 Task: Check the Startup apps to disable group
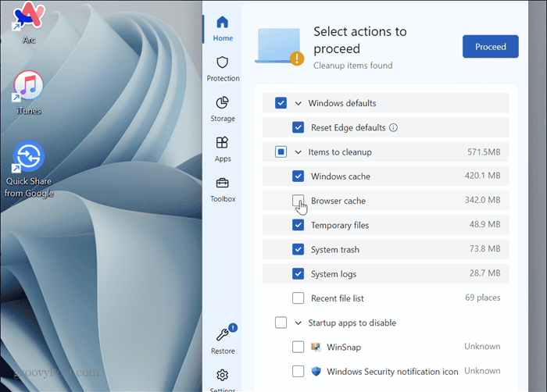[281, 323]
